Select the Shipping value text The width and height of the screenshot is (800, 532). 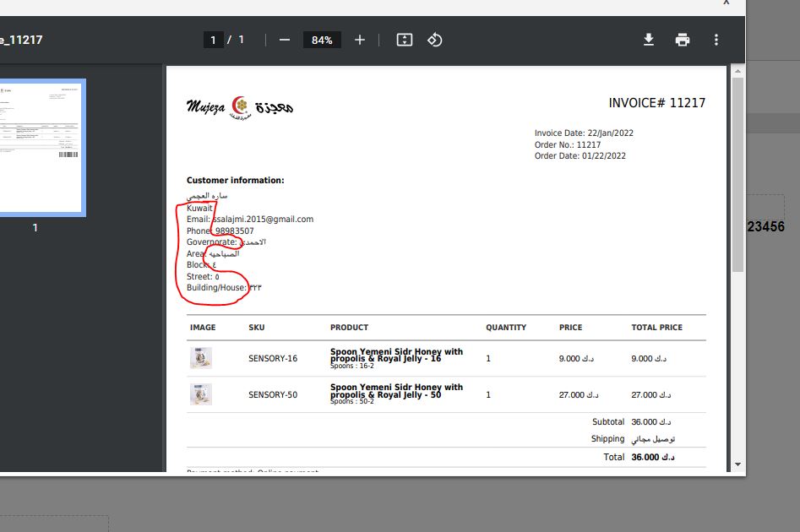(653, 438)
